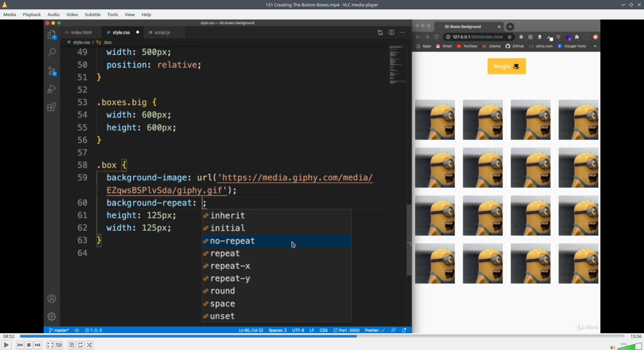
Task: Click the browser address bar
Action: [478, 37]
